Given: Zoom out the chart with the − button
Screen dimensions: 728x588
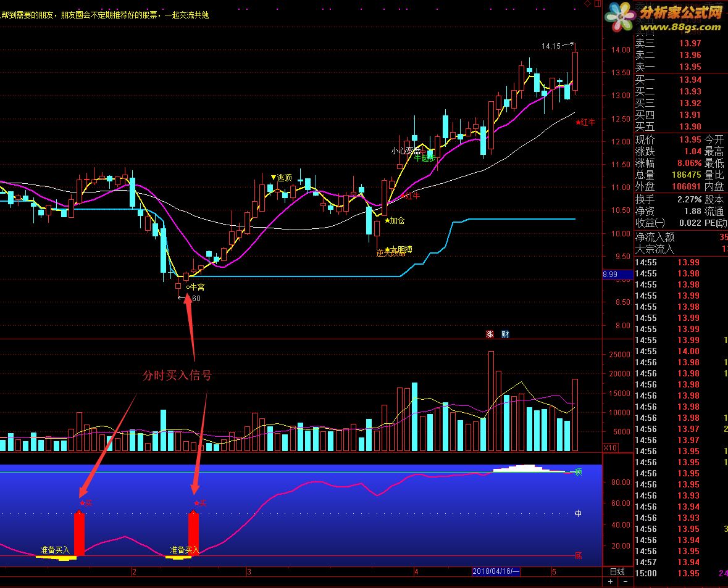Looking at the screenshot, I should click(625, 581).
